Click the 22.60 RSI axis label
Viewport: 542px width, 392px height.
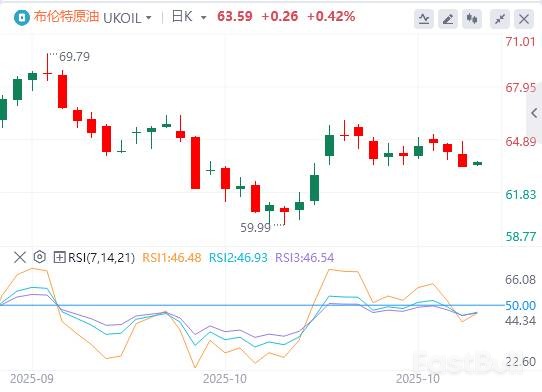[x=521, y=362]
